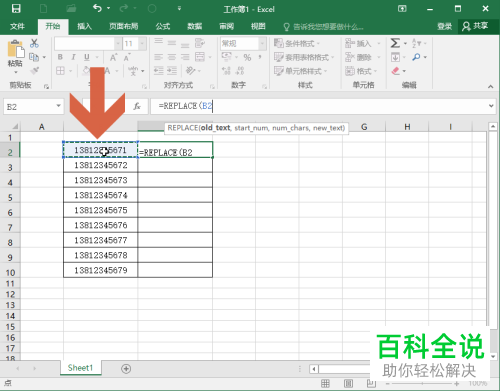Select the Sheet1 tab

pos(80,368)
